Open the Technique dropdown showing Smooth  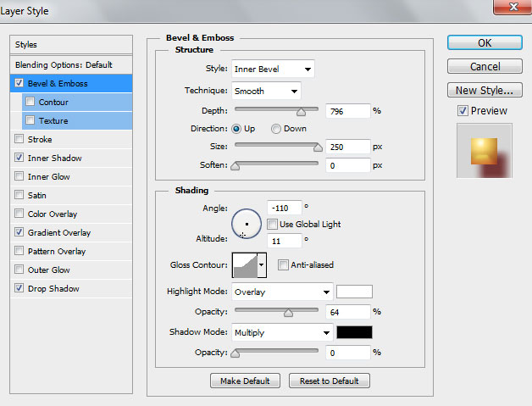tap(266, 91)
